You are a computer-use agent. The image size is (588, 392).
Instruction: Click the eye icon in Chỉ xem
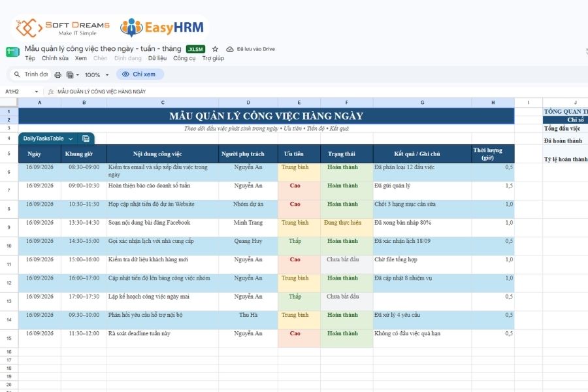[x=125, y=74]
